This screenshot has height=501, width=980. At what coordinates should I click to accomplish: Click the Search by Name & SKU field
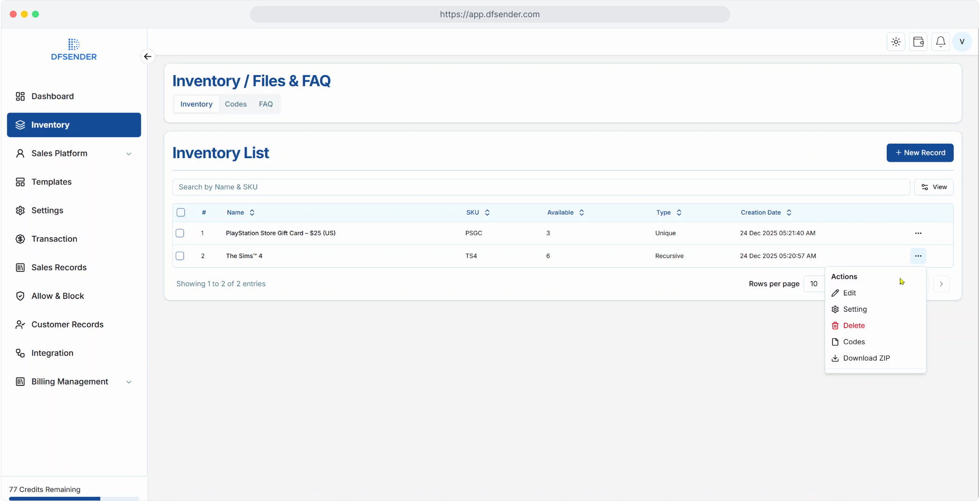point(540,187)
